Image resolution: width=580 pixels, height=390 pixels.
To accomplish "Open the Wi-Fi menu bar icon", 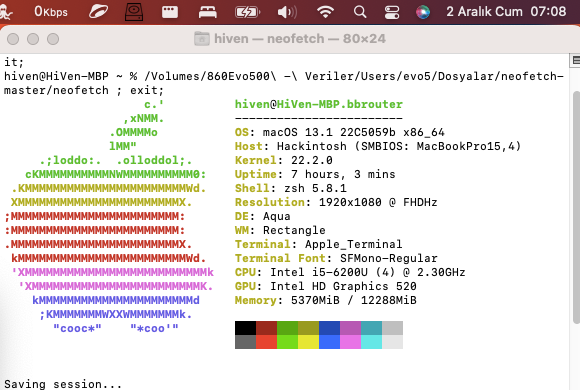I will [x=326, y=12].
